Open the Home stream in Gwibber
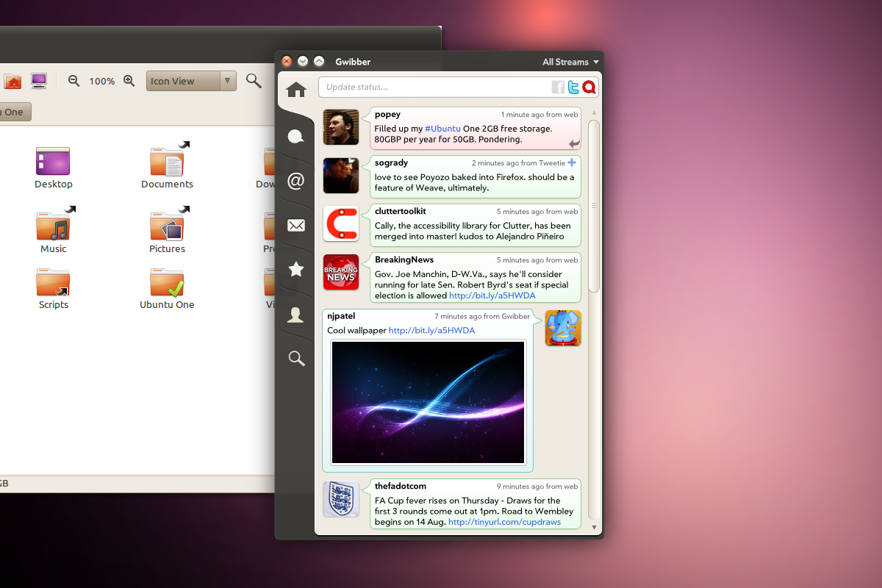882x588 pixels. 296,90
